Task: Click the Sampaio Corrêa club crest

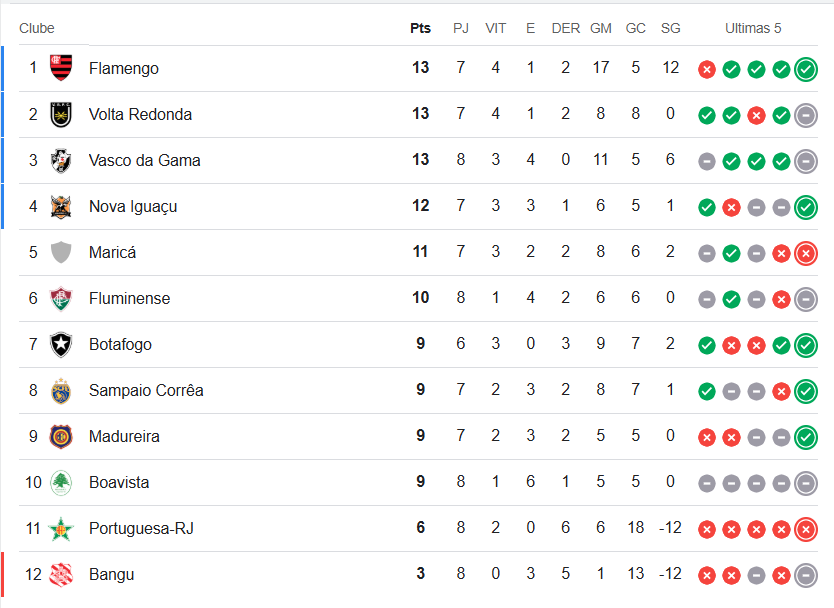Action: 61,390
